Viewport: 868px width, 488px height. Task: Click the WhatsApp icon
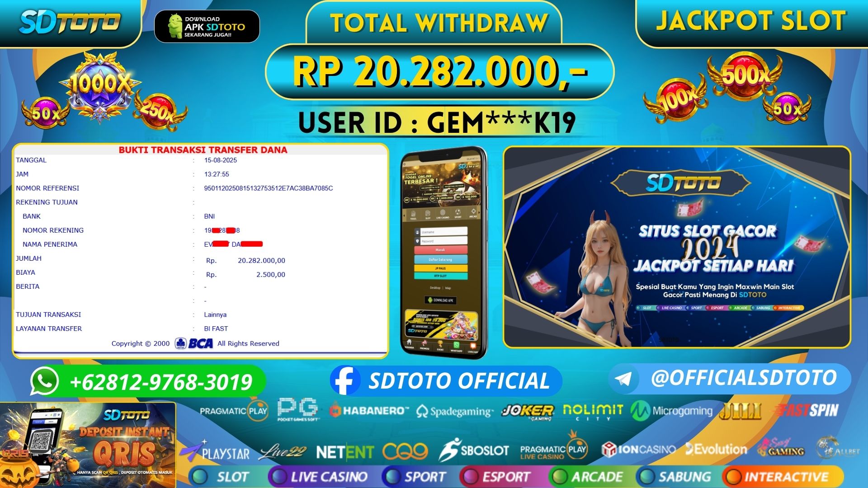point(44,381)
